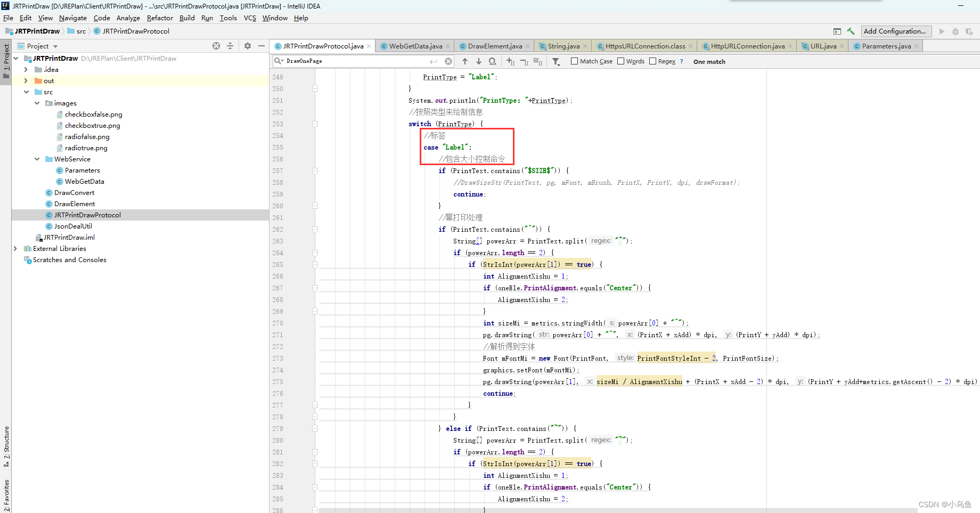Enable the Words checkbox
Image resolution: width=980 pixels, height=513 pixels.
[x=620, y=61]
